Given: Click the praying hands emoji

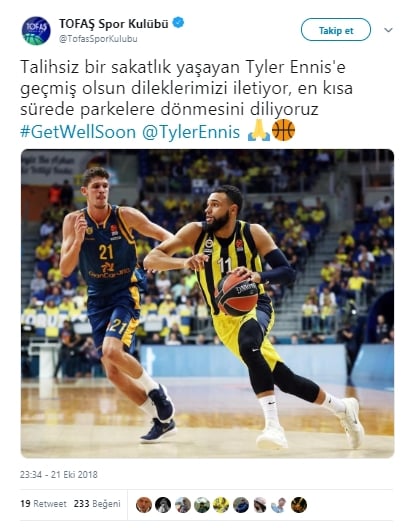Looking at the screenshot, I should click(258, 130).
